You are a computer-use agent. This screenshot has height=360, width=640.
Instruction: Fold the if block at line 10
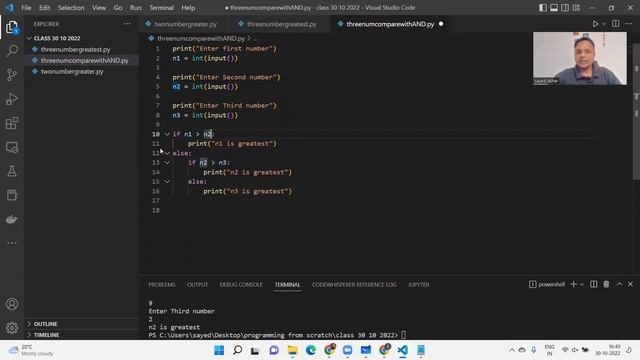pyautogui.click(x=167, y=134)
